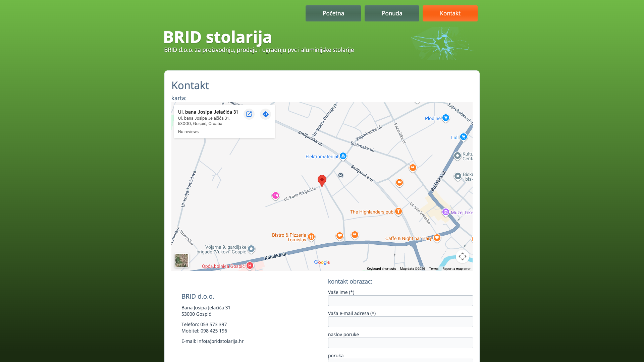644x362 pixels.
Task: Click the red location pin on map
Action: 322,181
